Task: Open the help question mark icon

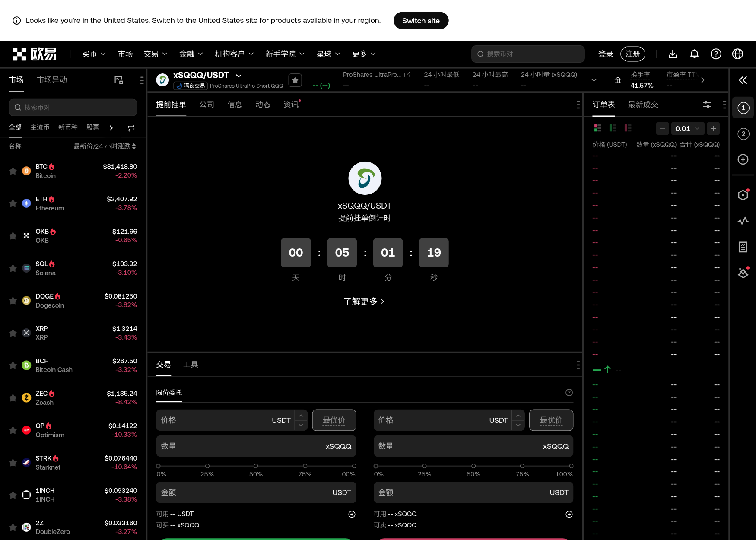Action: point(716,54)
